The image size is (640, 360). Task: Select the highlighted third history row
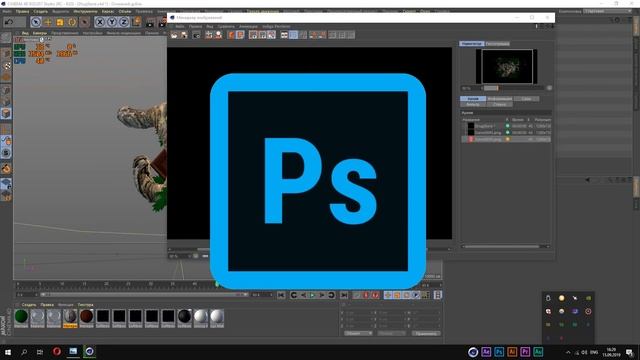click(506, 139)
